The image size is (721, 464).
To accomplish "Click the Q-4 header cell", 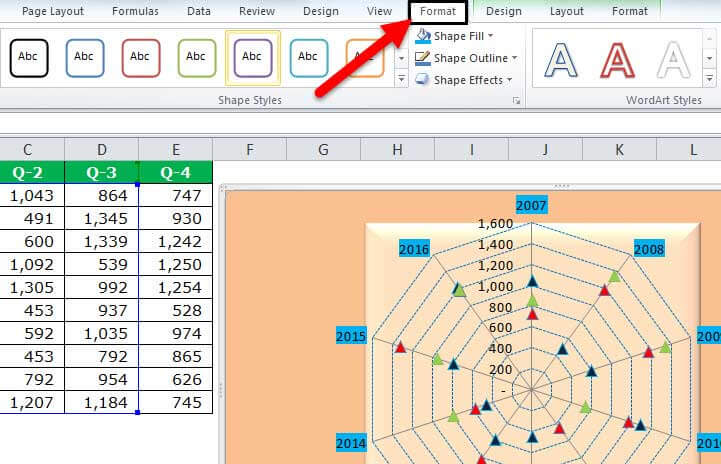I will coord(176,172).
